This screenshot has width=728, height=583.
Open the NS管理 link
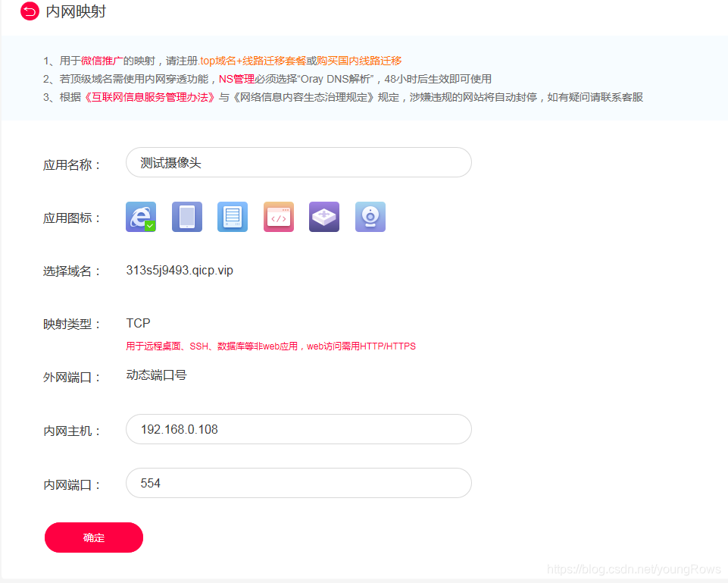pos(237,79)
